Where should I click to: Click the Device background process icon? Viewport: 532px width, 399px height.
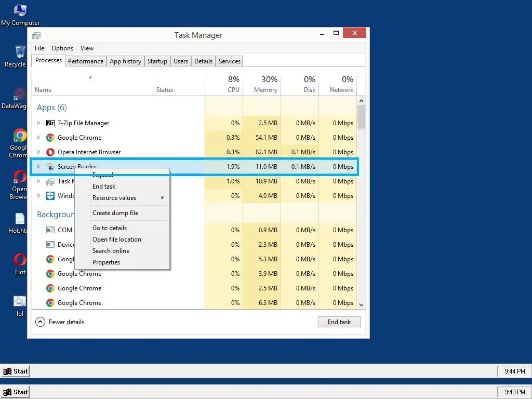[50, 245]
